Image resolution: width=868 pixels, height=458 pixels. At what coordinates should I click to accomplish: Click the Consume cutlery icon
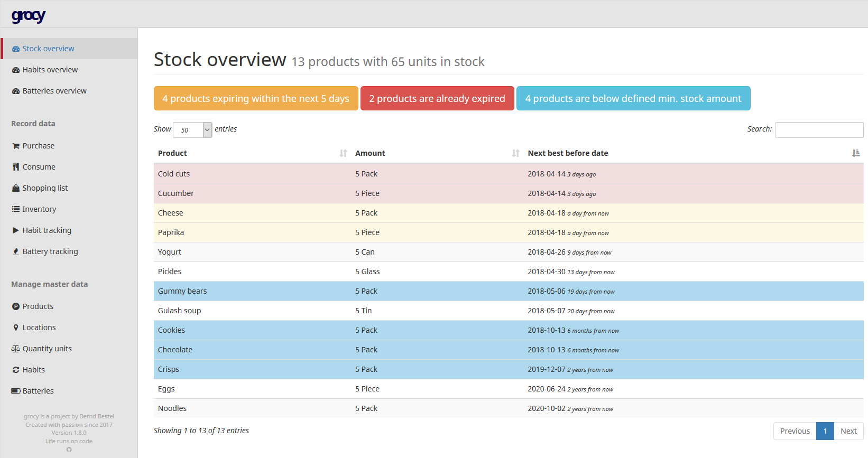[16, 167]
